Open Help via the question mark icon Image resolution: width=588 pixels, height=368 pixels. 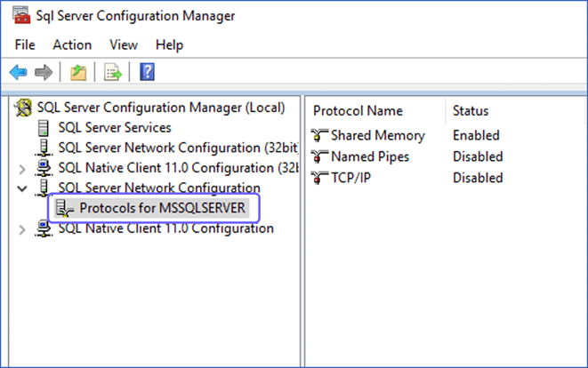pos(148,72)
